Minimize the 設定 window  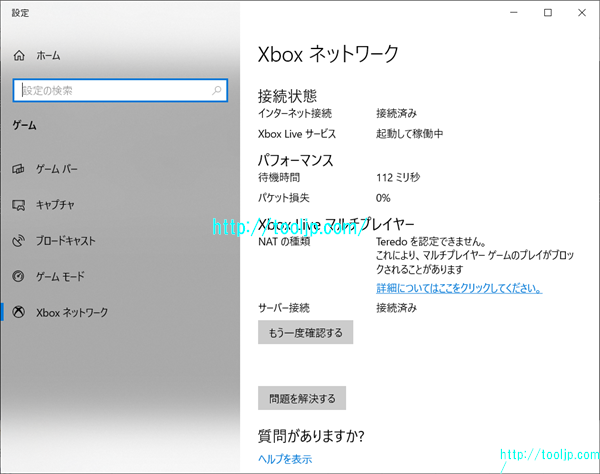514,13
